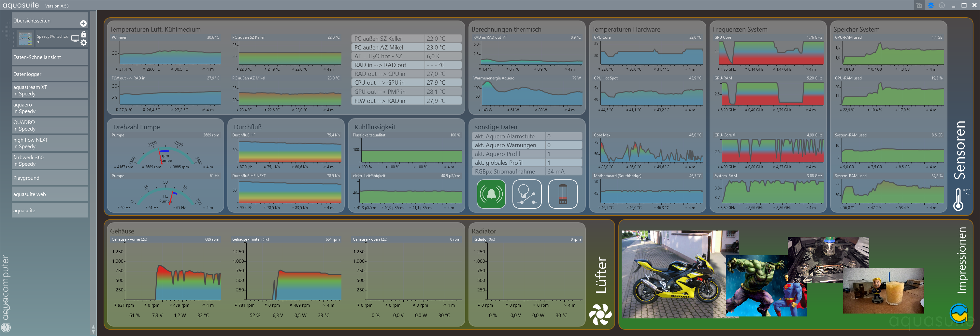
Task: Open the Playground section
Action: coord(50,178)
